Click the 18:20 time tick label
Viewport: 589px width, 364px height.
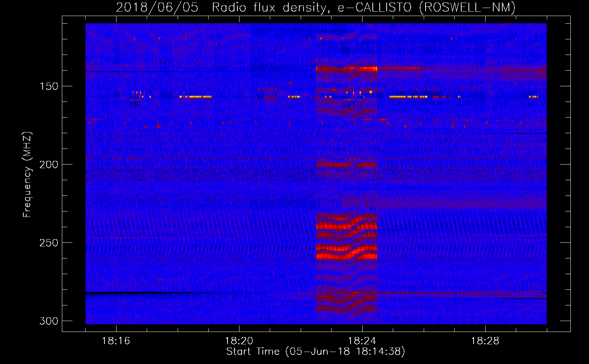[239, 341]
